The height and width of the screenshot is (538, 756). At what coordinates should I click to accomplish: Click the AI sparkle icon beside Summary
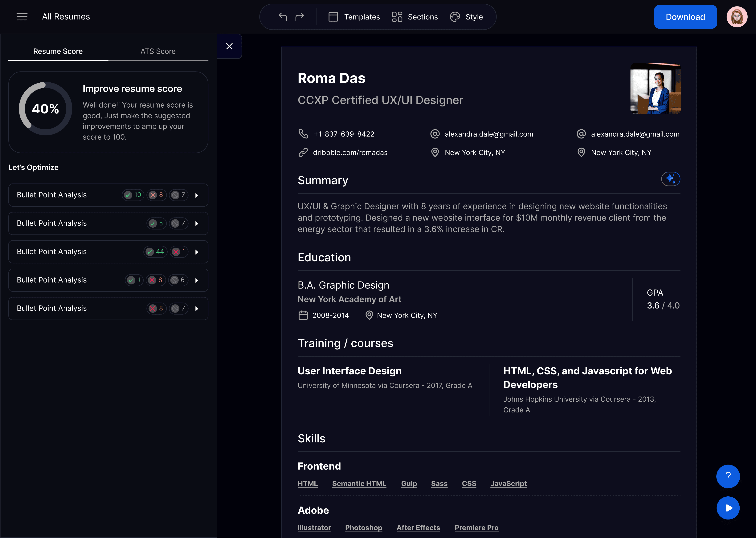(x=670, y=179)
